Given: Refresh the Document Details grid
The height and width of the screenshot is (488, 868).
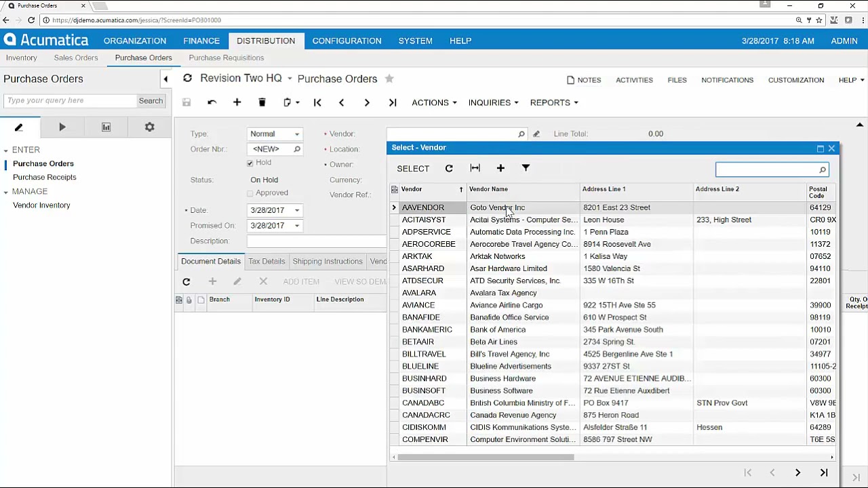Looking at the screenshot, I should [x=186, y=281].
